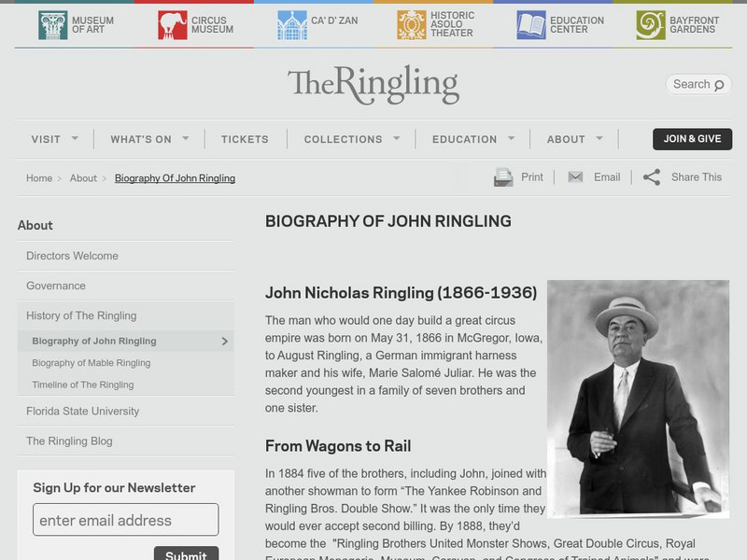The image size is (747, 560).
Task: Click the Historic Asolo Theater icon
Action: point(412,25)
